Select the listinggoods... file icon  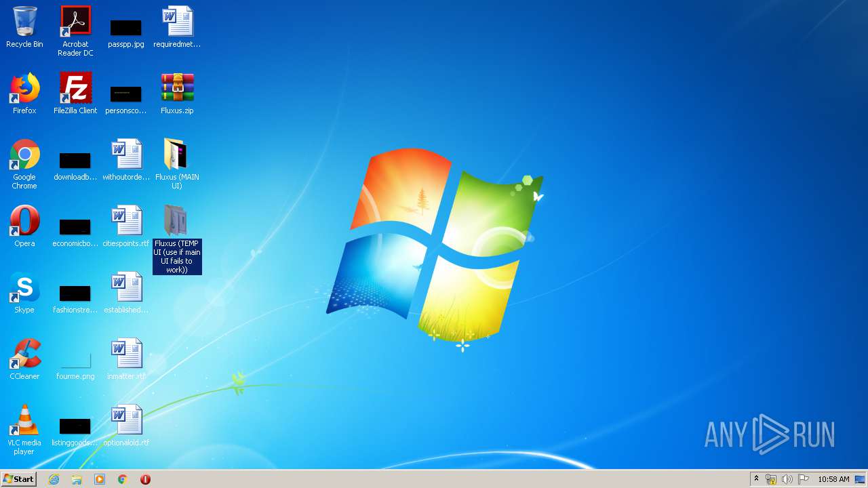75,431
